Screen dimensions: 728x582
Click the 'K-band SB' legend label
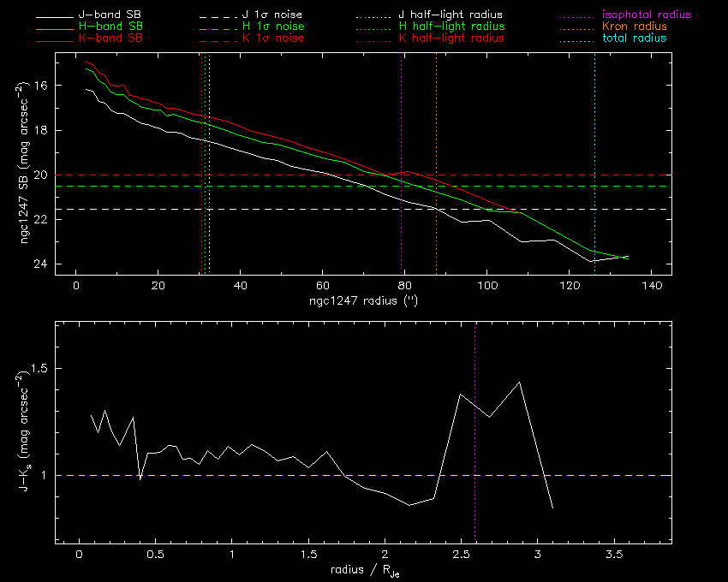(x=110, y=38)
